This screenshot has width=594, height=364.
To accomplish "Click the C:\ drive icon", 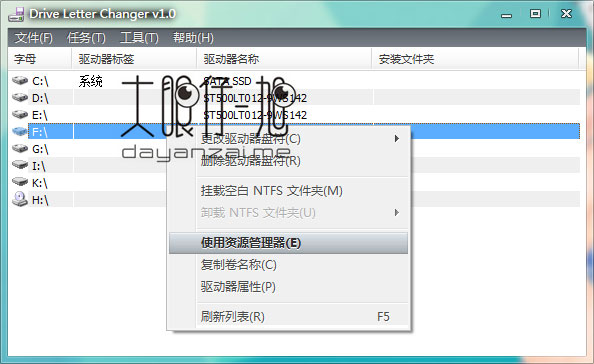I will point(20,81).
